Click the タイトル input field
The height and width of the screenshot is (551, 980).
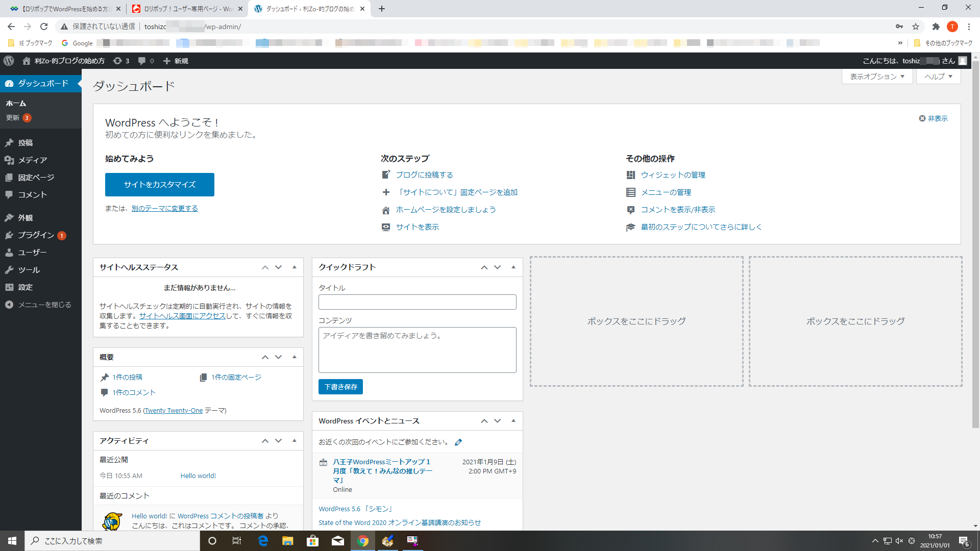click(417, 302)
